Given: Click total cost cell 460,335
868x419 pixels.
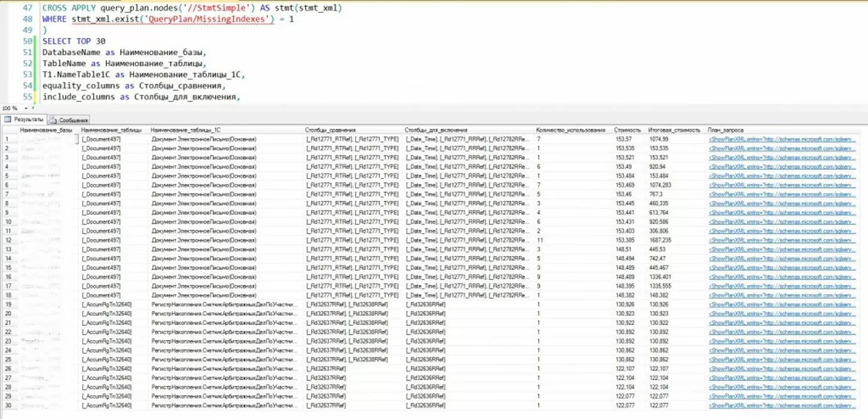Looking at the screenshot, I should (x=659, y=204).
